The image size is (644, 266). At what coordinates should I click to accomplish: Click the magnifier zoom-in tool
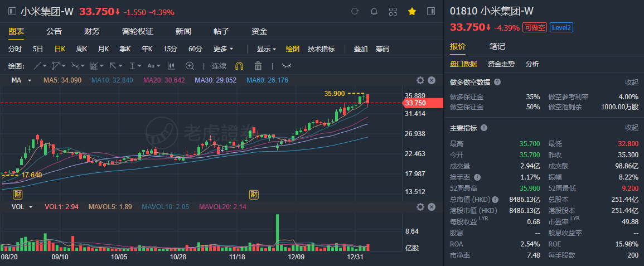(190, 65)
